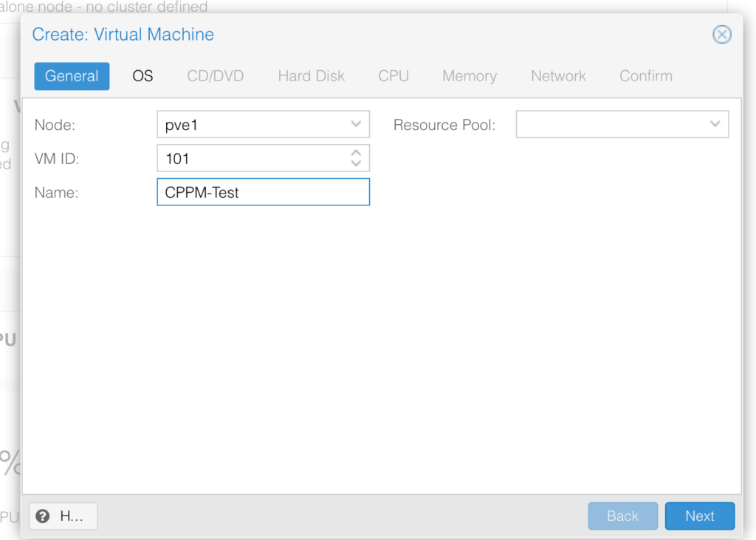Jump to the Confirm tab

[645, 76]
